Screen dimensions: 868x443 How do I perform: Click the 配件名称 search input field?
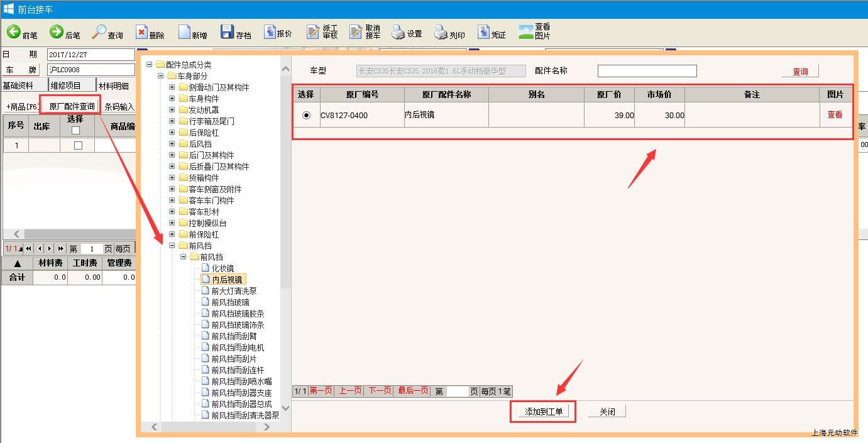647,71
